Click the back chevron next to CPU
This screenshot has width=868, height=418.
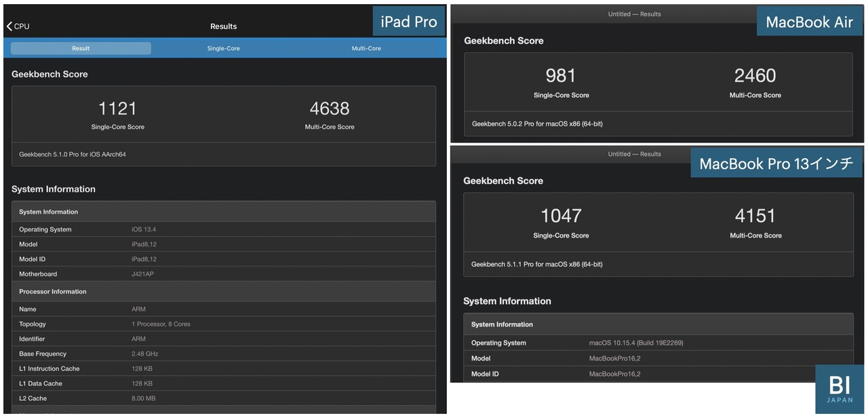coord(8,26)
